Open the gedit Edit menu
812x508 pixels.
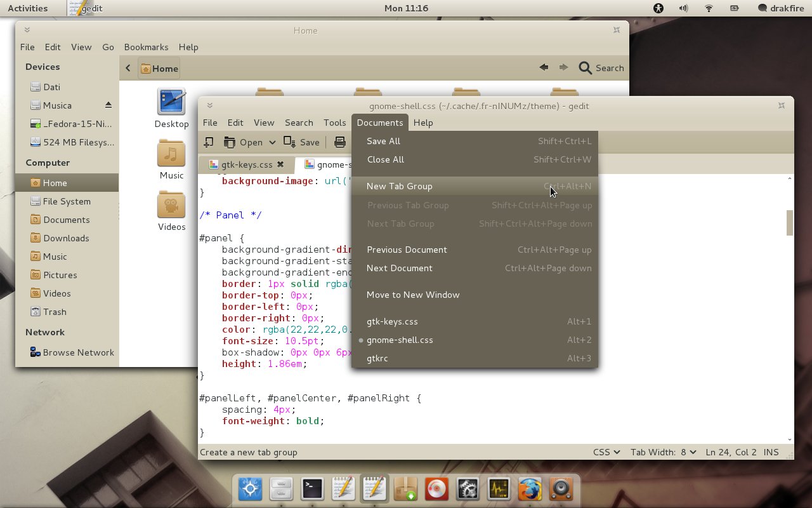click(235, 123)
